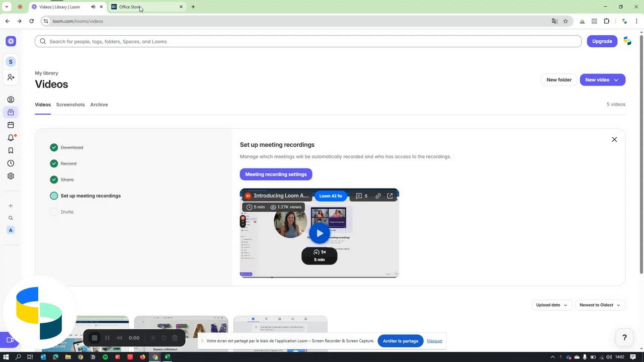The width and height of the screenshot is (644, 362).
Task: Click the Chrome tab search chevron
Action: pos(7,7)
